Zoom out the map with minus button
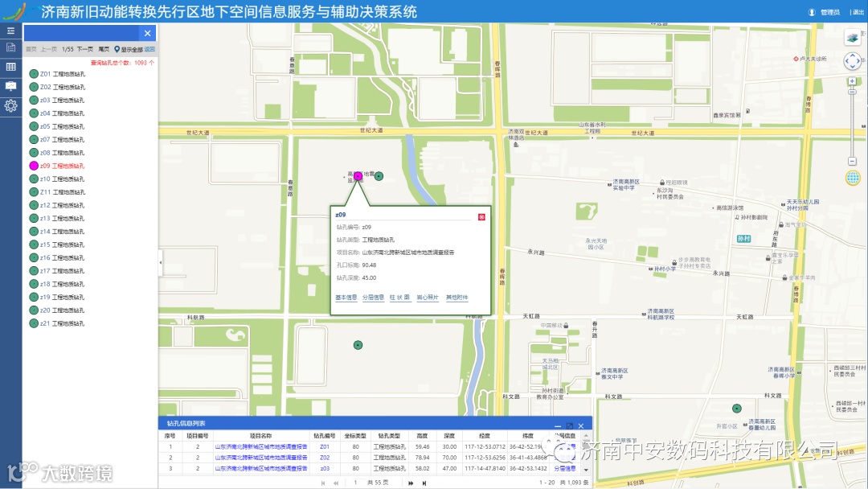 tap(853, 161)
